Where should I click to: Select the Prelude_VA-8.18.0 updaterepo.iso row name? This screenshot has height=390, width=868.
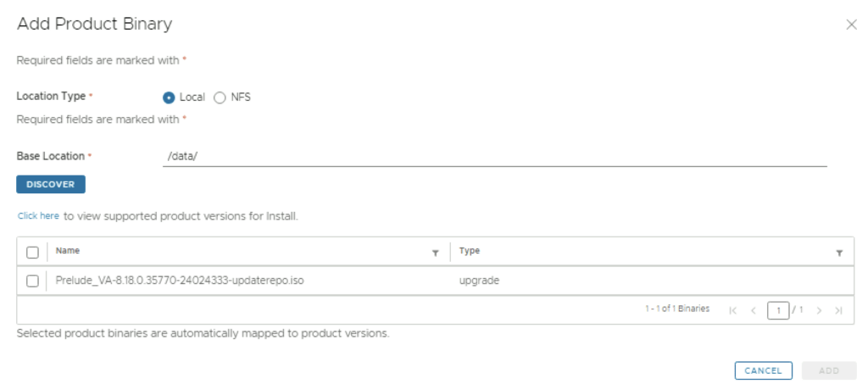[180, 281]
